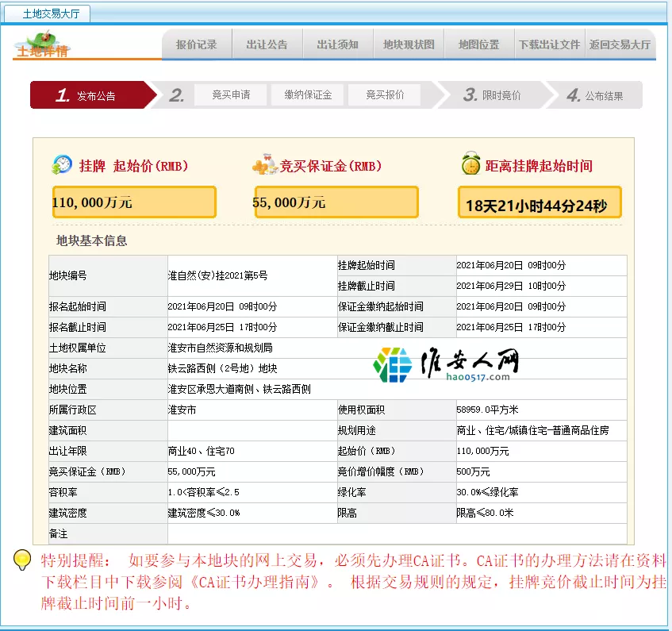Click the 竞买报价 step button

click(x=385, y=94)
